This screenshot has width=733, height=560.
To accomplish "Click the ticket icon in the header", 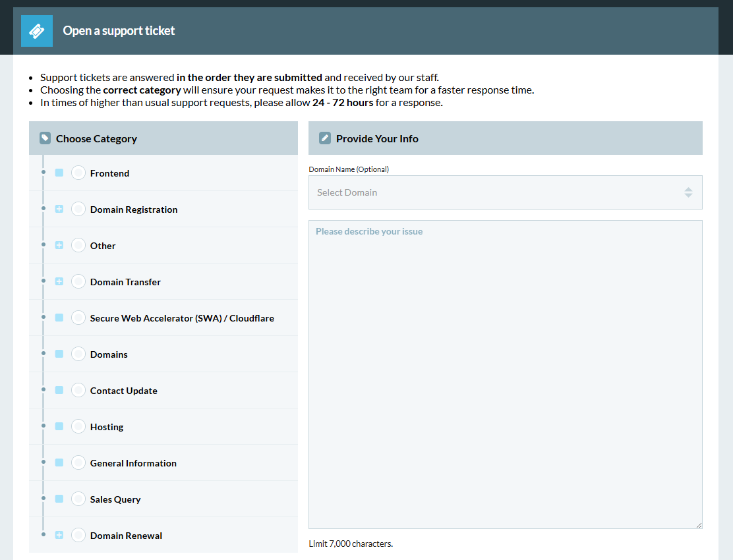I will coord(37,31).
